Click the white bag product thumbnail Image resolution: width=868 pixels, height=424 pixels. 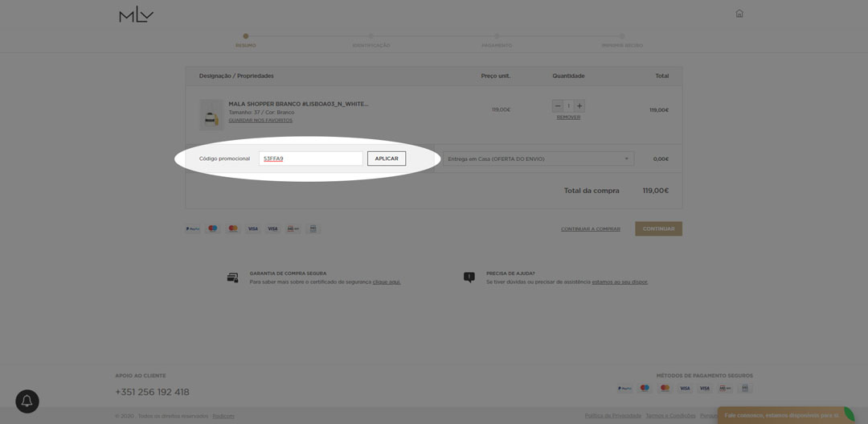click(211, 115)
